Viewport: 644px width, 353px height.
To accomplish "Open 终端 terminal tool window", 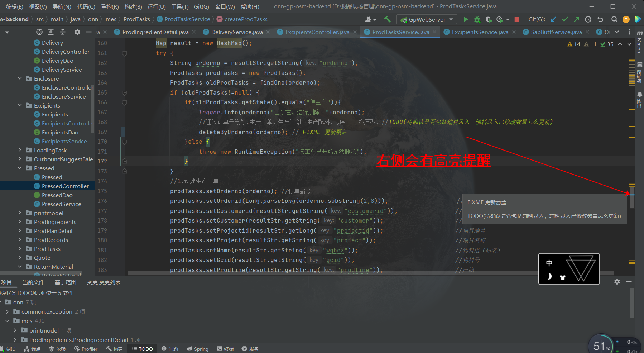I will point(225,349).
